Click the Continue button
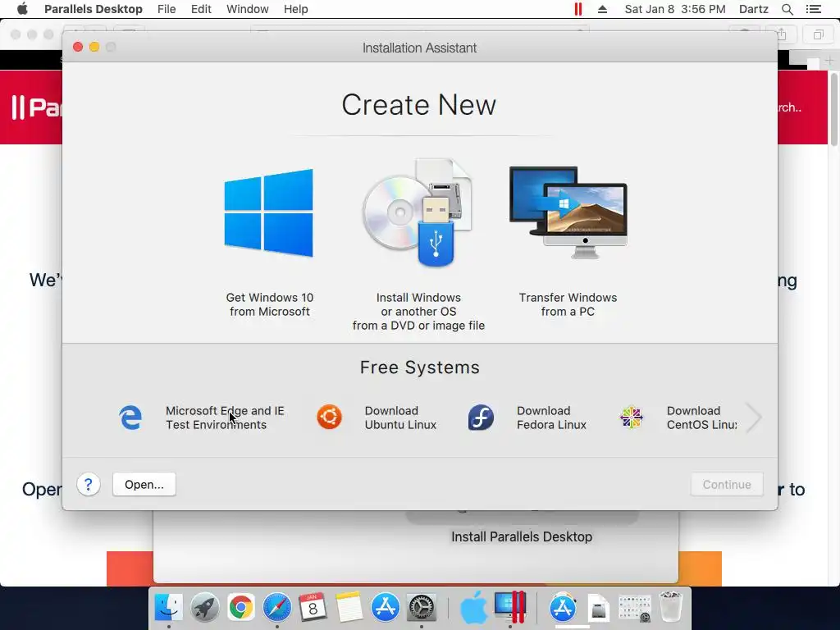Viewport: 840px width, 630px height. pyautogui.click(x=727, y=484)
